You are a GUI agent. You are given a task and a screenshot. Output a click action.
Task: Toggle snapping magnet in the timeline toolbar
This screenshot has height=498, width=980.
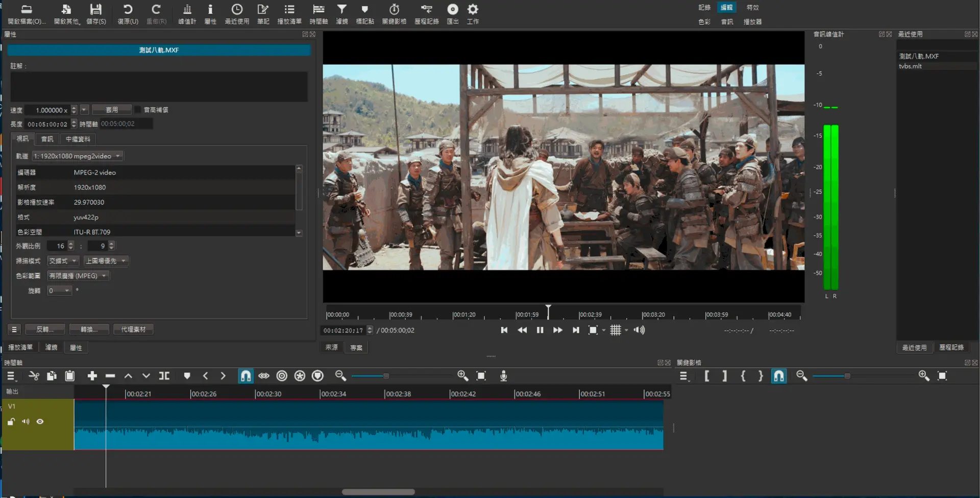click(x=246, y=376)
